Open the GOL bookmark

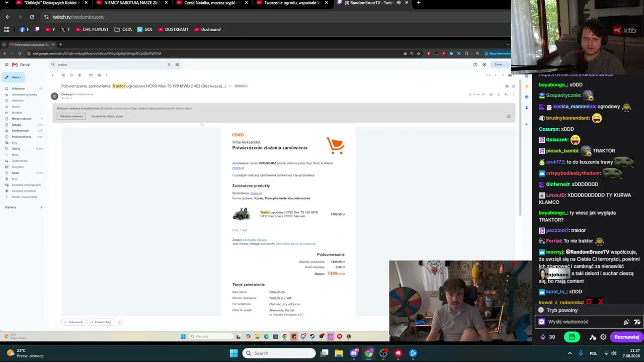click(x=145, y=29)
